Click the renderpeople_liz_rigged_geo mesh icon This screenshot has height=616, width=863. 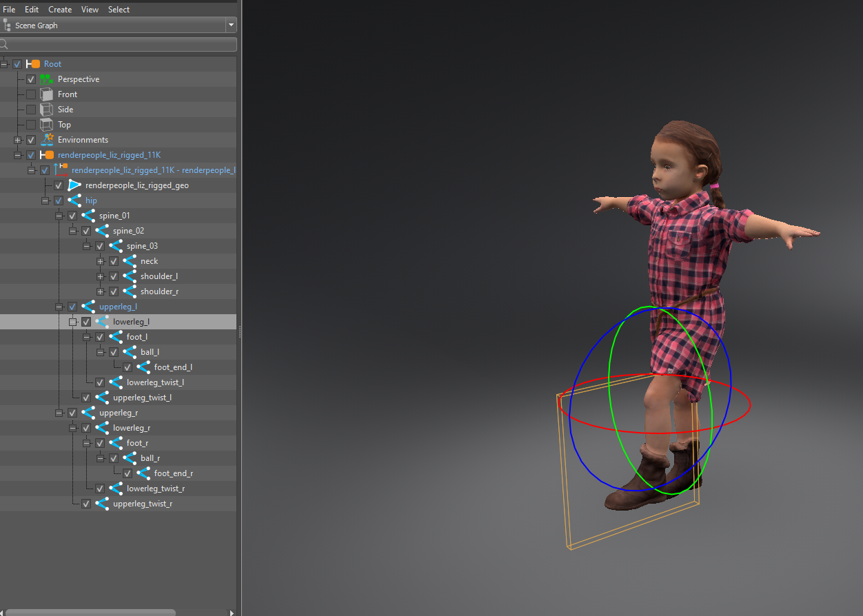point(74,185)
